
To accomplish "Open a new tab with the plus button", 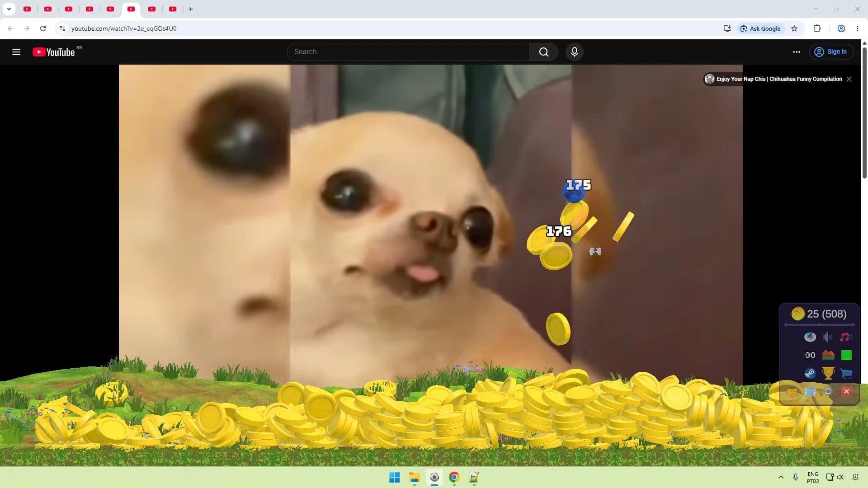I will [x=191, y=9].
